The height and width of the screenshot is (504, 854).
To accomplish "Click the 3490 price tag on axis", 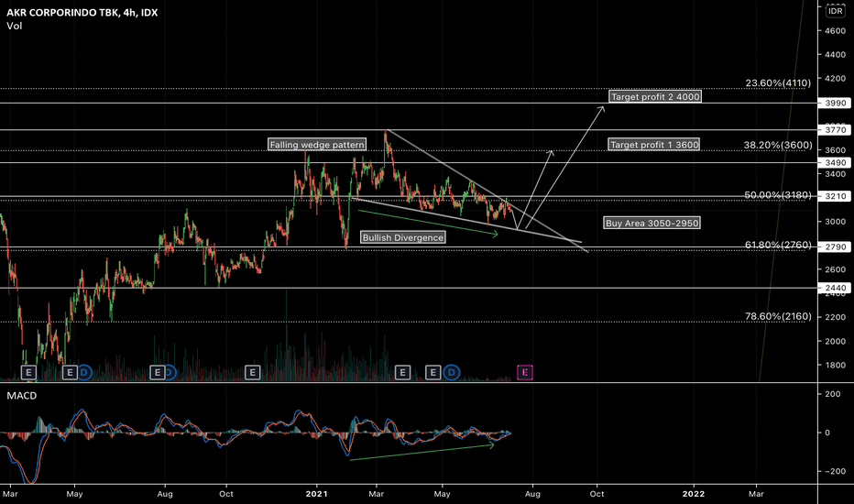I will pyautogui.click(x=836, y=162).
